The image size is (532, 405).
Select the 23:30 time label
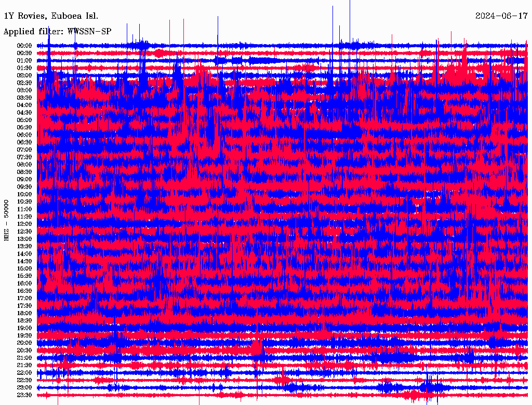pyautogui.click(x=24, y=396)
